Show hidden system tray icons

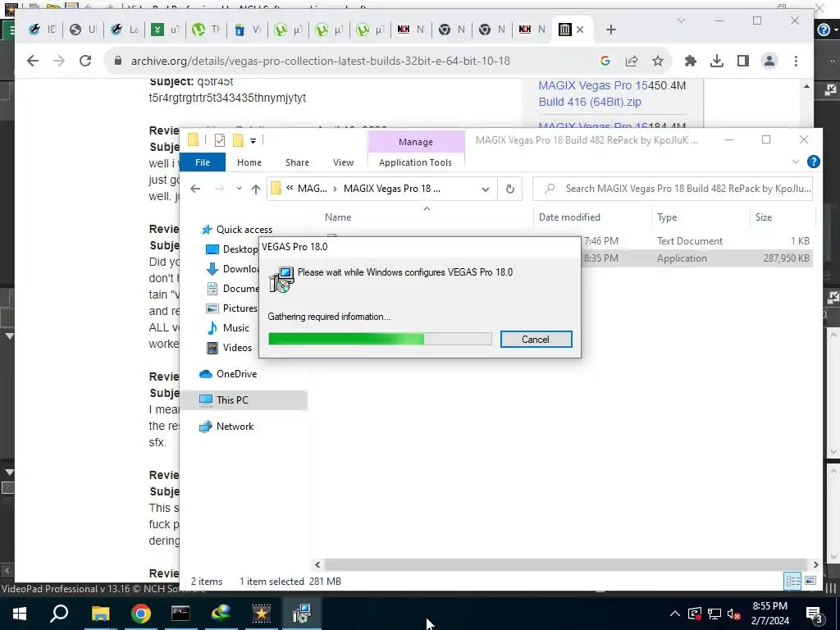coord(675,614)
